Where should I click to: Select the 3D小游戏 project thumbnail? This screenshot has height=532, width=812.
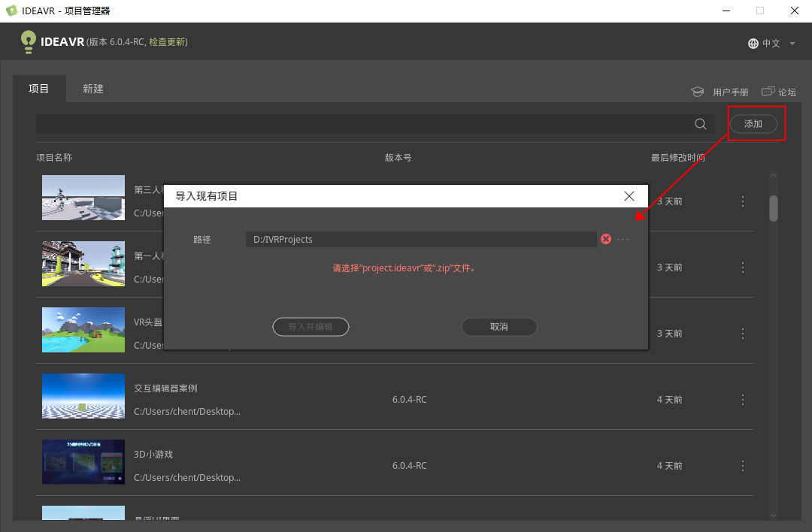tap(83, 462)
